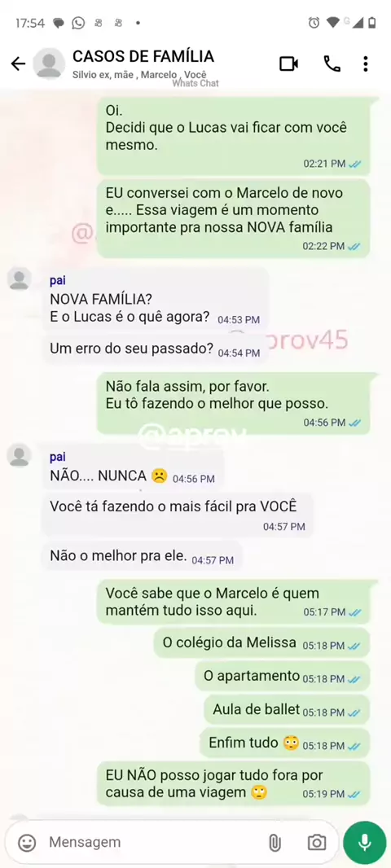Tap the paperclip attachment icon
The width and height of the screenshot is (391, 868).
[275, 843]
